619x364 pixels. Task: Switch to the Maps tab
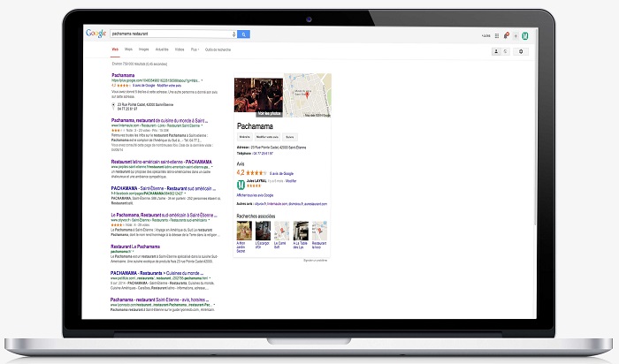(x=128, y=50)
